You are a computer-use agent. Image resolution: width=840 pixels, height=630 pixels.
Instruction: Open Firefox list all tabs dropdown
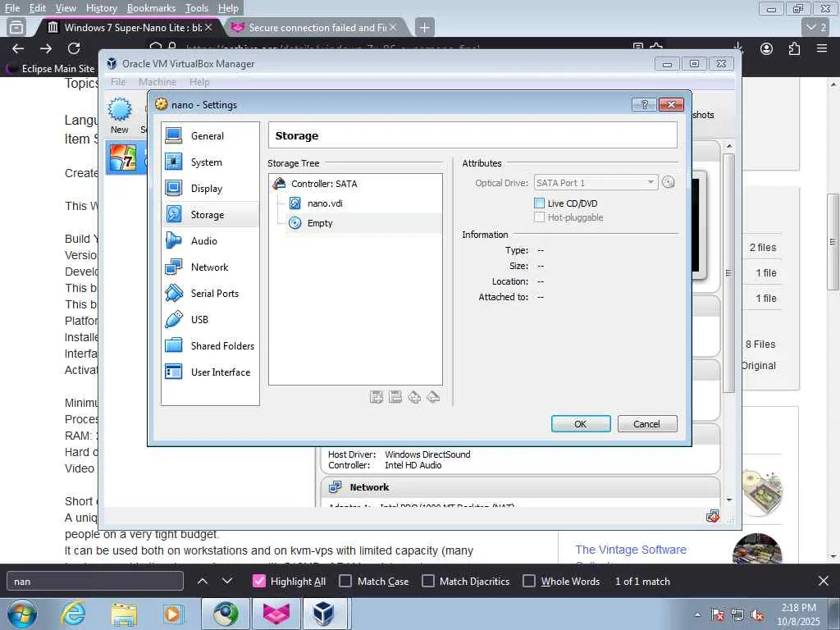click(817, 27)
